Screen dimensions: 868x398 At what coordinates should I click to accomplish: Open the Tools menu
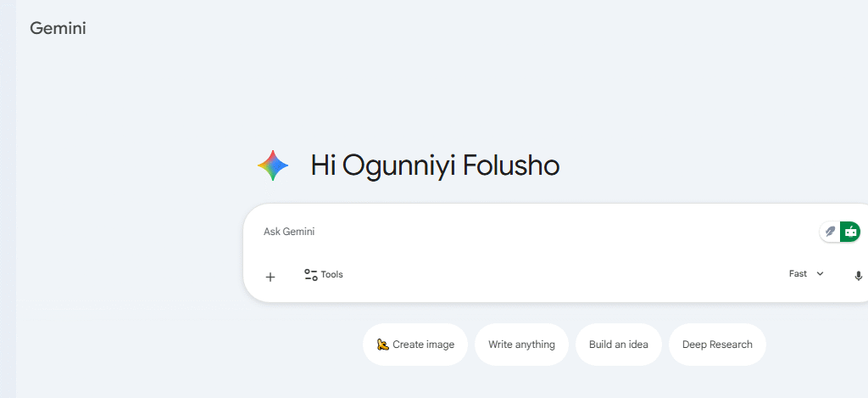324,275
